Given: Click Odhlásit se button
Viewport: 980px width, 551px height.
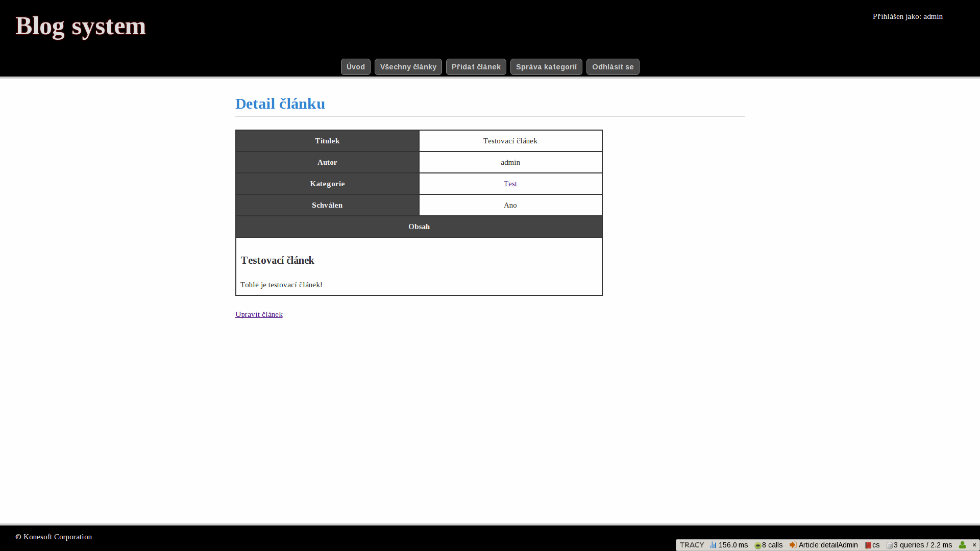Looking at the screenshot, I should (x=612, y=67).
